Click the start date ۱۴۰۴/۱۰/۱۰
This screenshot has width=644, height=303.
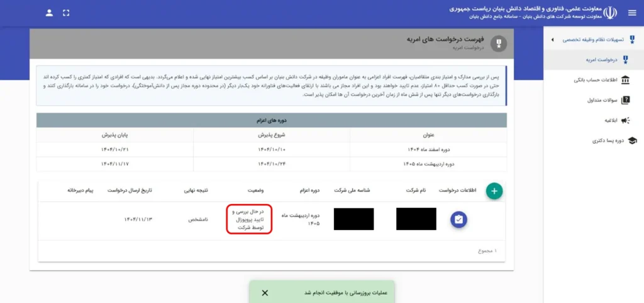tap(272, 149)
